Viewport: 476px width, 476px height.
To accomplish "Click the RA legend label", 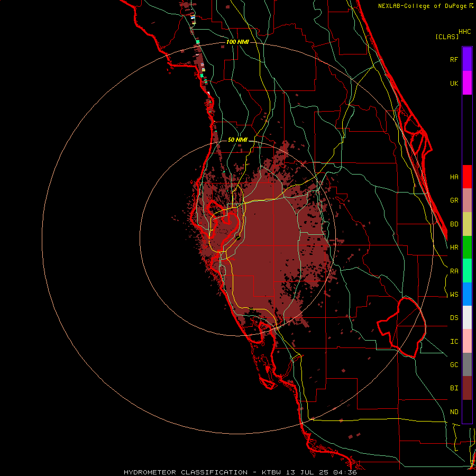I will pyautogui.click(x=454, y=271).
